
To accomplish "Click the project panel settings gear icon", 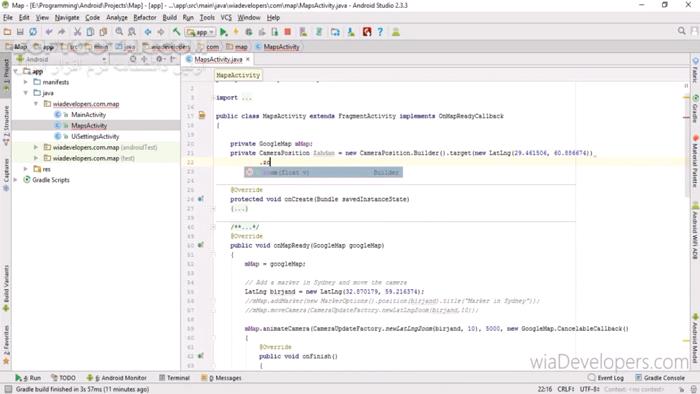I will (x=159, y=59).
